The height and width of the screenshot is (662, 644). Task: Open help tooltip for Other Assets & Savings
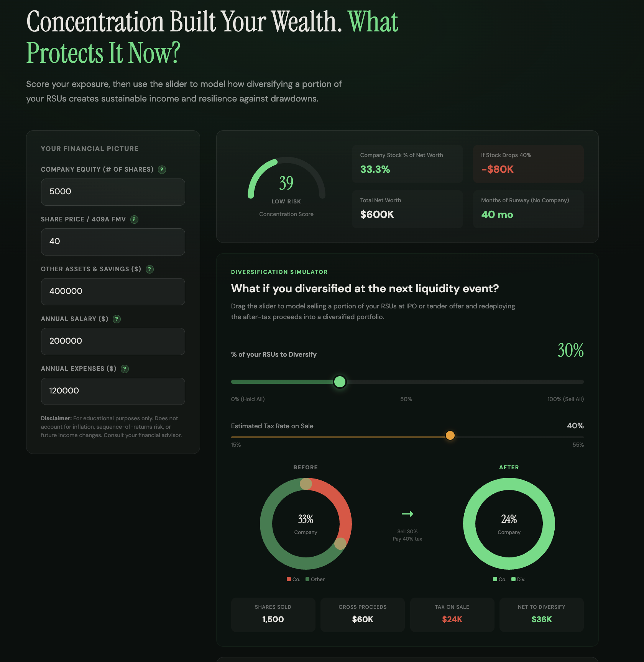pyautogui.click(x=149, y=269)
